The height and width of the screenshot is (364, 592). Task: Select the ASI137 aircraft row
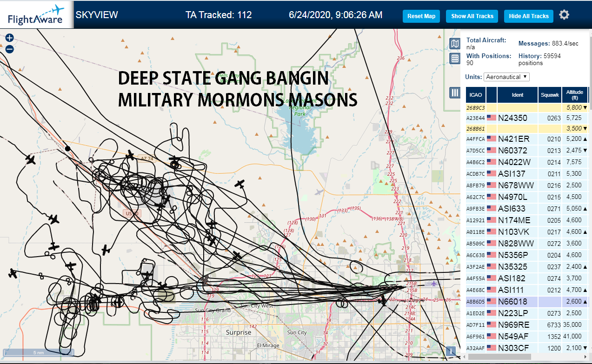pyautogui.click(x=527, y=173)
